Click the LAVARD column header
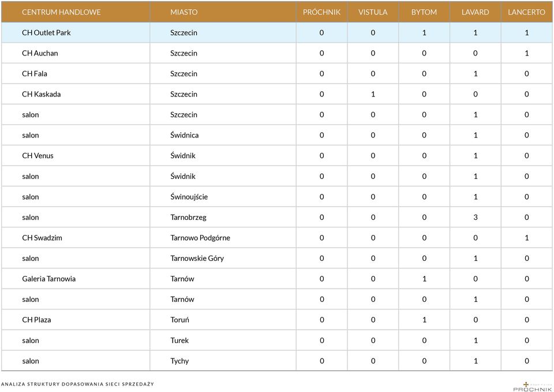Screen dimensions: 554x392 point(475,12)
